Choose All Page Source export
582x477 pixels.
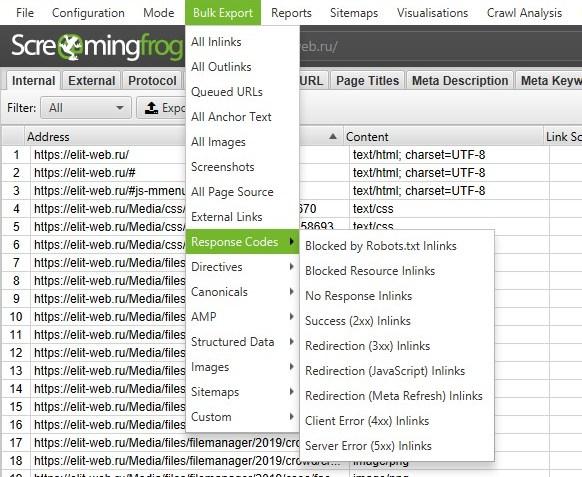click(242, 192)
